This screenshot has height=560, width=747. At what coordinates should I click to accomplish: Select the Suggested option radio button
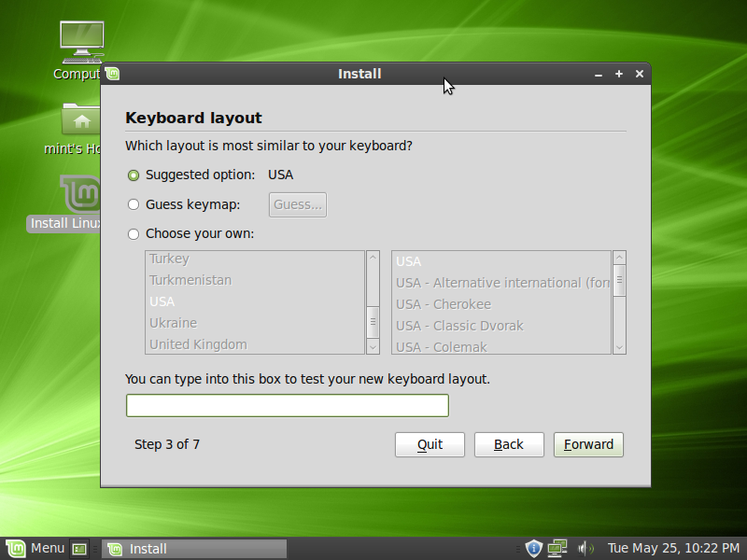click(134, 175)
